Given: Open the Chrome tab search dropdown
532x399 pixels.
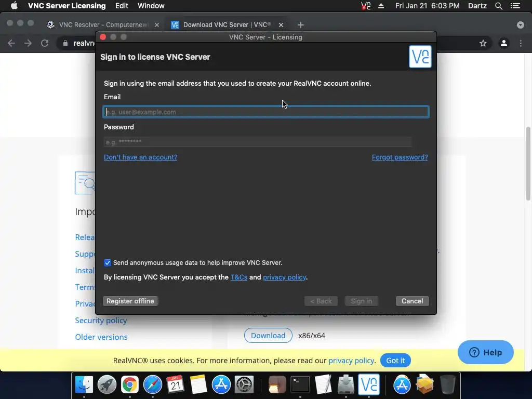Looking at the screenshot, I should point(521,25).
